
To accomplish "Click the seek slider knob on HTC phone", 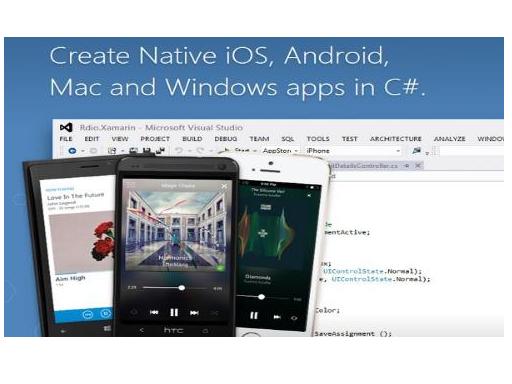I will [182, 288].
